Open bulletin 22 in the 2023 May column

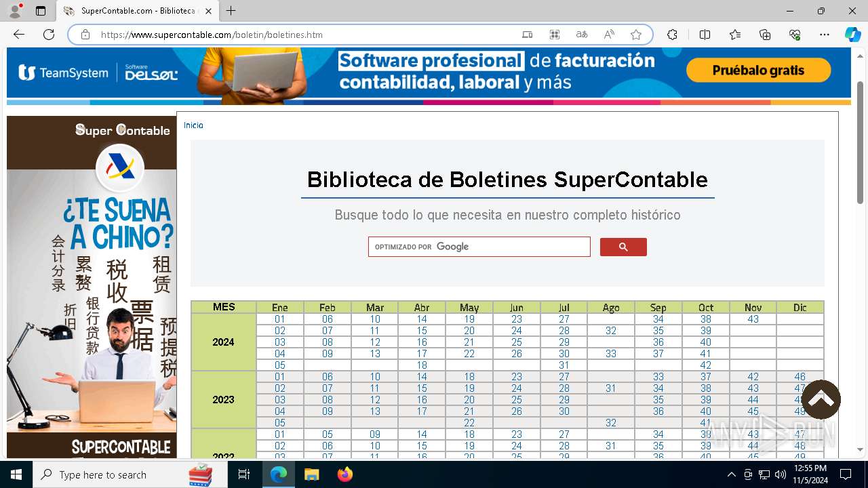tap(469, 423)
